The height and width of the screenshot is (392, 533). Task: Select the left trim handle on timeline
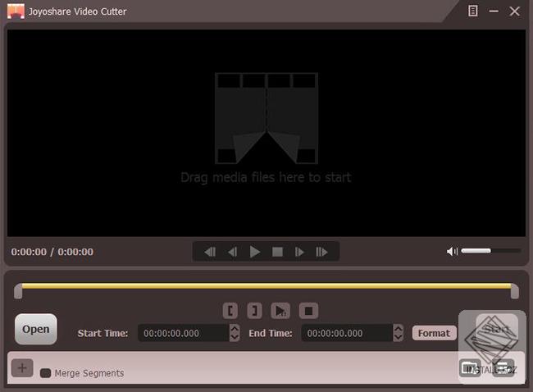click(18, 291)
